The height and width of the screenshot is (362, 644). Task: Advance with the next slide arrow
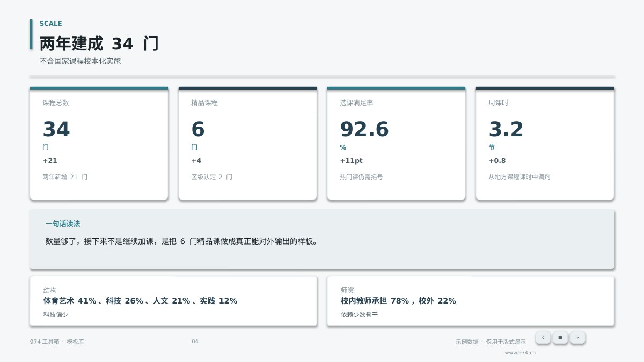coord(577,337)
